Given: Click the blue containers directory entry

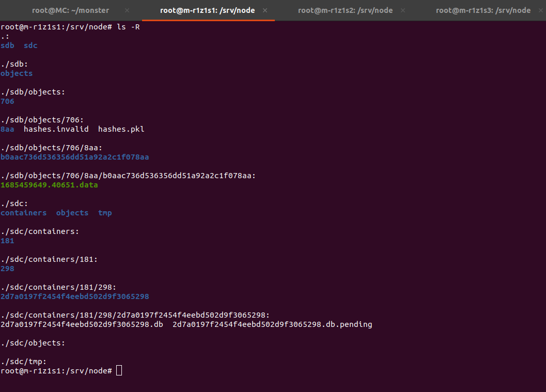Looking at the screenshot, I should click(x=23, y=213).
